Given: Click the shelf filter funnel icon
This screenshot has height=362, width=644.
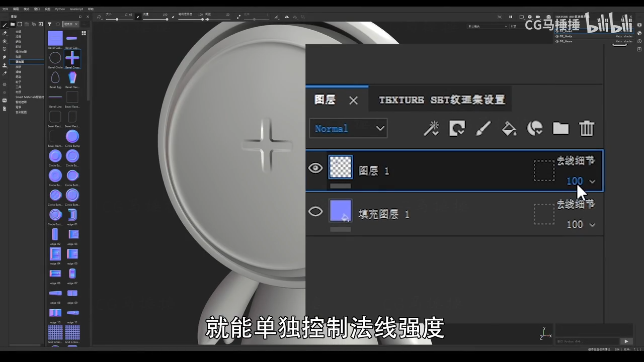Looking at the screenshot, I should pos(49,24).
